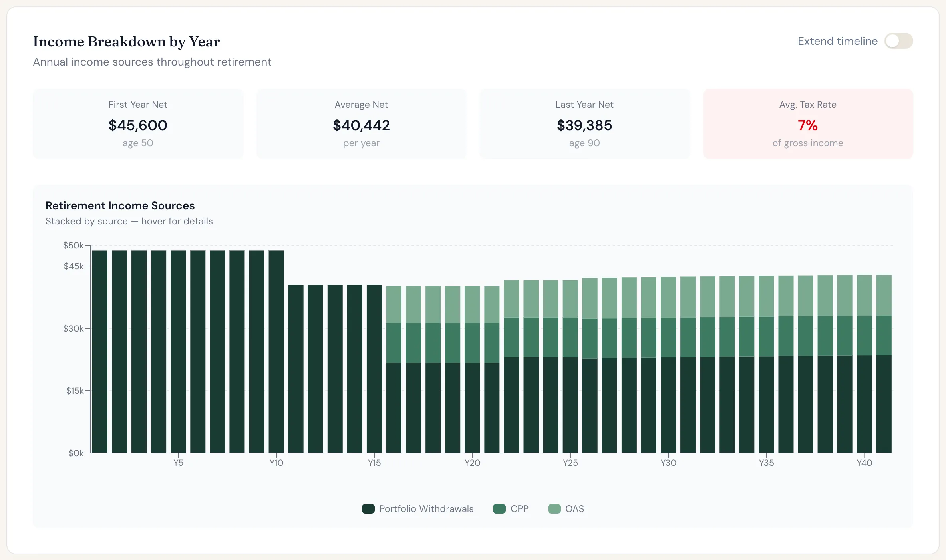Image resolution: width=946 pixels, height=560 pixels.
Task: Select the Average Net card
Action: tap(361, 124)
